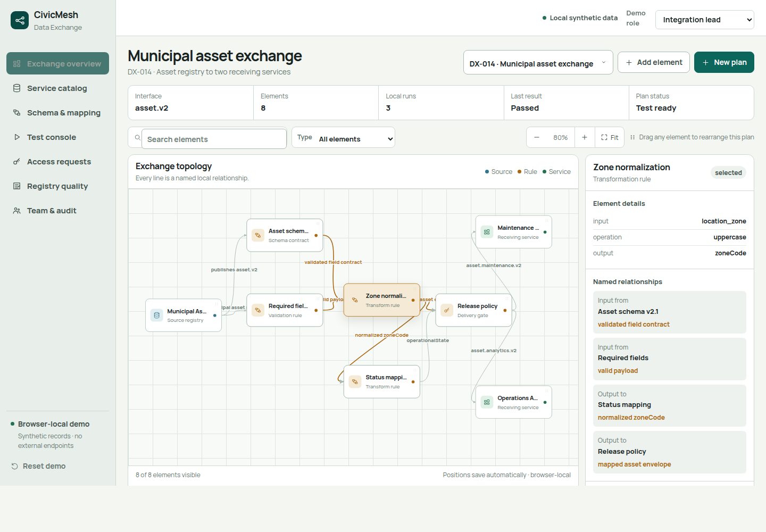Click the Schema & mapping link icon
Screen dimensions: 766x532
coord(17,112)
